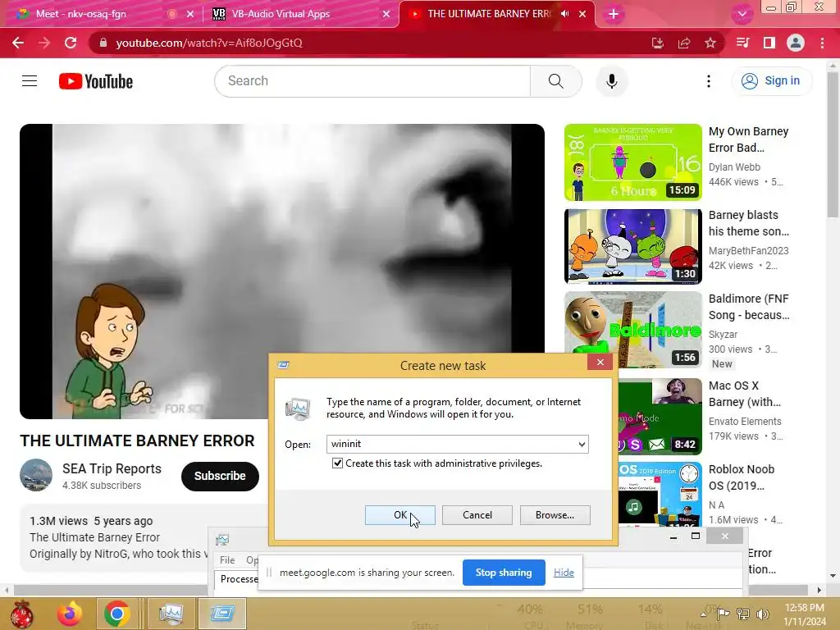Viewport: 840px width, 630px height.
Task: Expand the Open combo box dropdown arrow
Action: pyautogui.click(x=582, y=444)
